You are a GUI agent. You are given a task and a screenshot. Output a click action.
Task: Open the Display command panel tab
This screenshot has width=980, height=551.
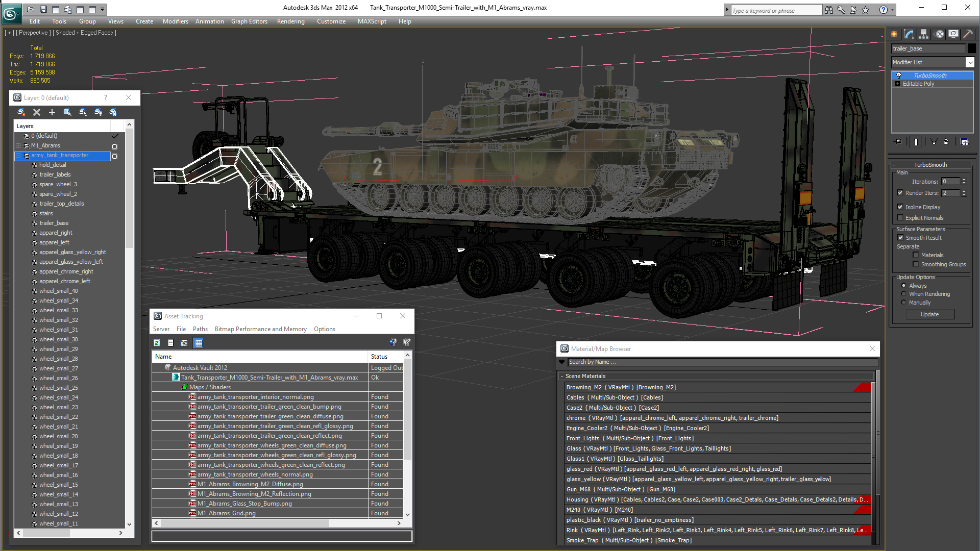953,34
